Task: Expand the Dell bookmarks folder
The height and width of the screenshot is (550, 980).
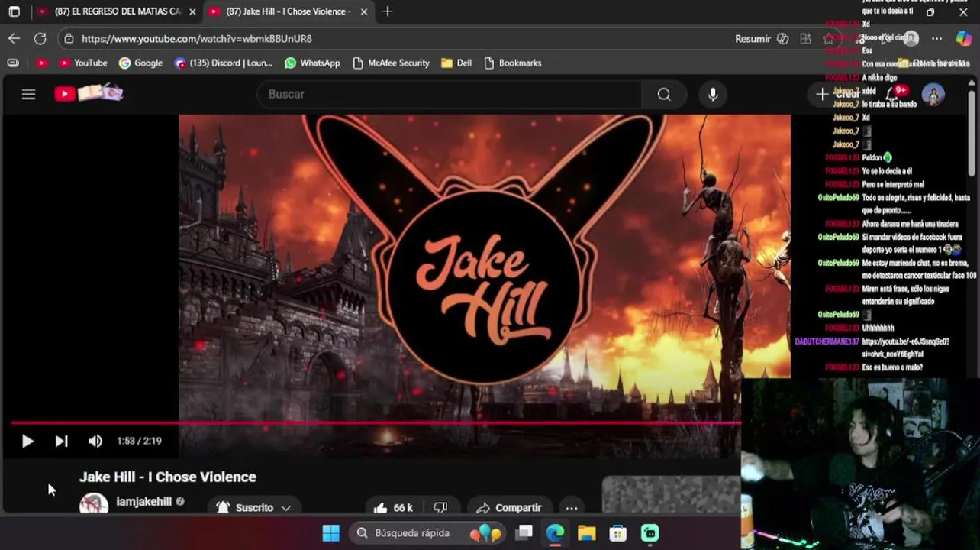Action: [456, 63]
